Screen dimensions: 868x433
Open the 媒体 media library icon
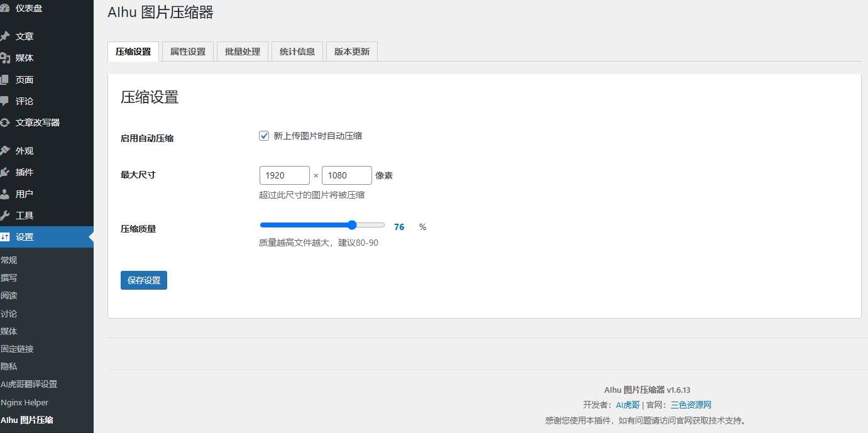9,57
